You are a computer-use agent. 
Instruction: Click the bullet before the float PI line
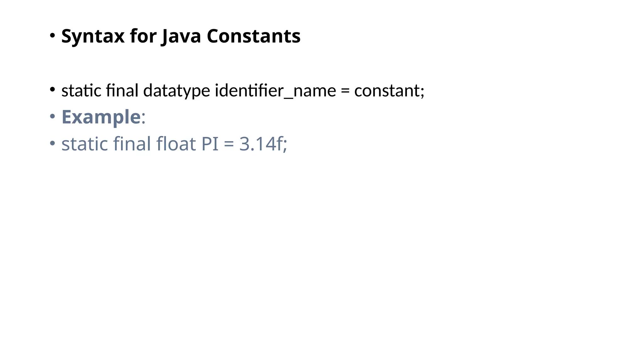[x=53, y=143]
